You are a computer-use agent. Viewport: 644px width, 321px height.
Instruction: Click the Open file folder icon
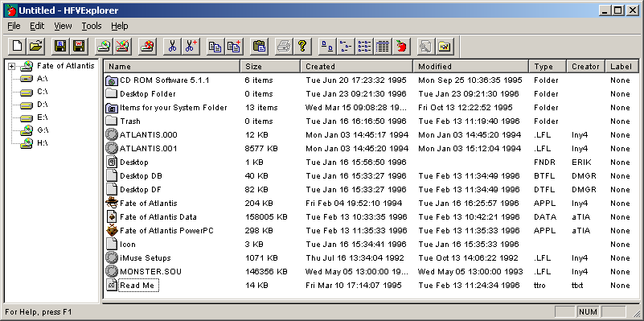[x=36, y=46]
